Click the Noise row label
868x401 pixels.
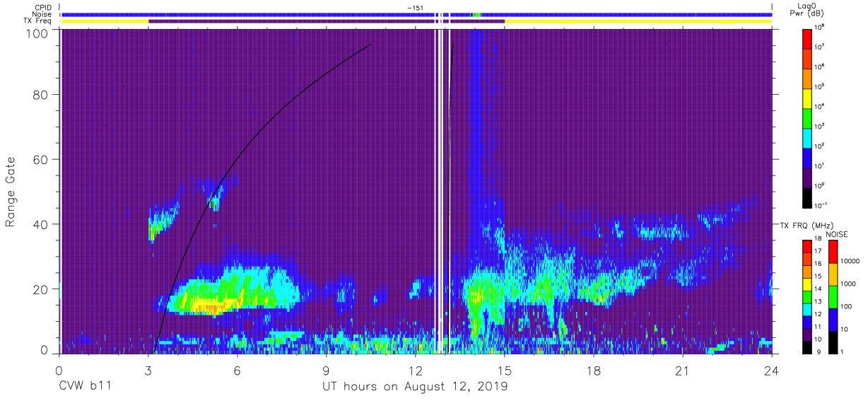point(42,14)
